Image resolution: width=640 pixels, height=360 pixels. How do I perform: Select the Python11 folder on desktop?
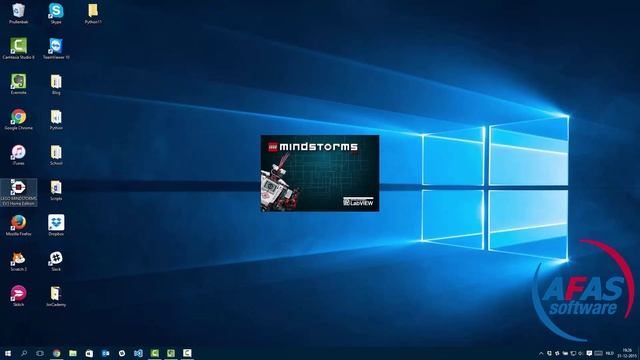point(93,13)
